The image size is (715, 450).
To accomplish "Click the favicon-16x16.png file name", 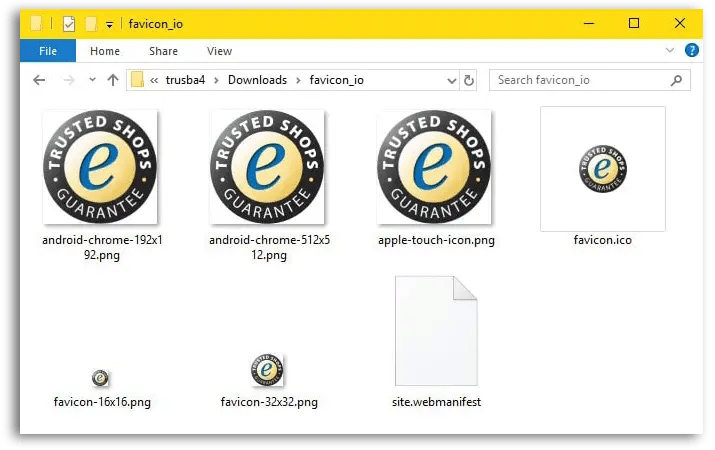I will (x=102, y=402).
